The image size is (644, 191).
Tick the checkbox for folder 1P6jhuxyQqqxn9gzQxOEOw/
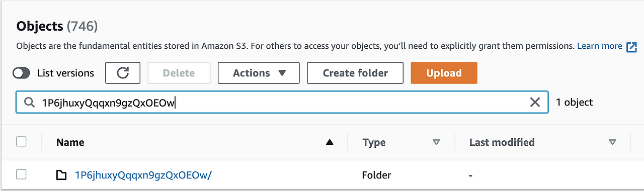point(21,174)
